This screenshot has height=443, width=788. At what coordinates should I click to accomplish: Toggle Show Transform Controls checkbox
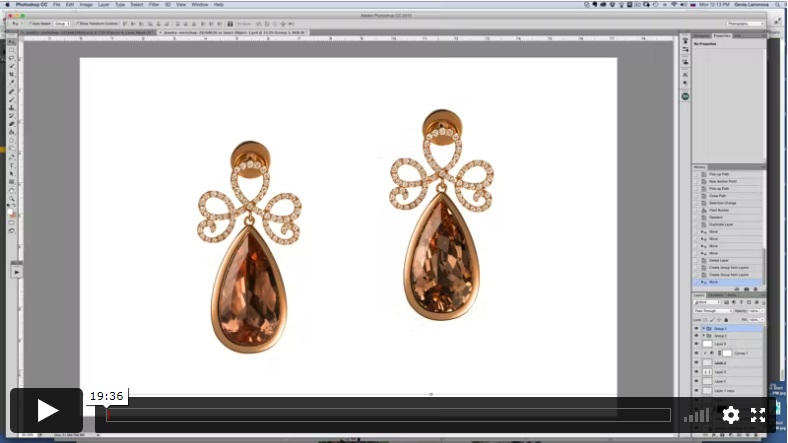coord(77,24)
